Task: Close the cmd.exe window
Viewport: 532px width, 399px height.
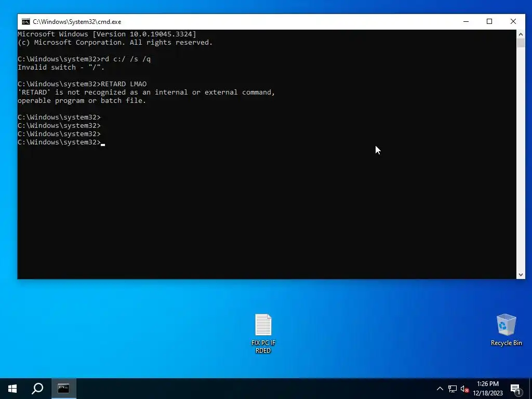Action: pyautogui.click(x=513, y=21)
